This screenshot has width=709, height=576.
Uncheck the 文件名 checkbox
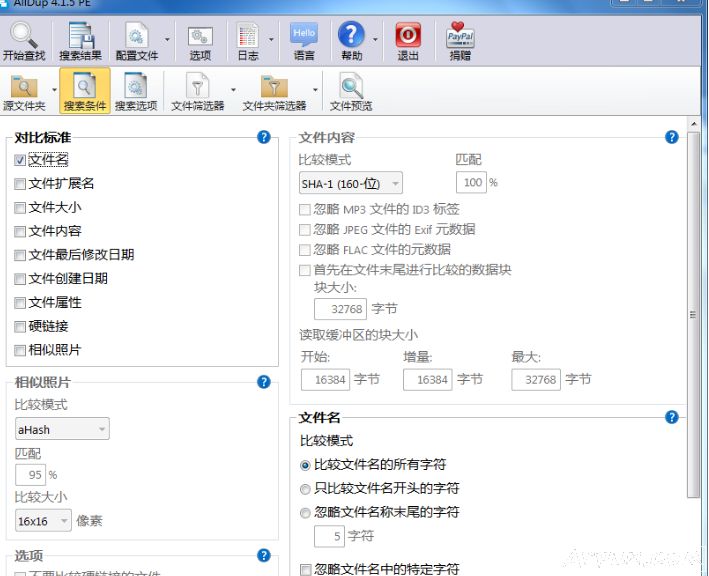(19, 160)
